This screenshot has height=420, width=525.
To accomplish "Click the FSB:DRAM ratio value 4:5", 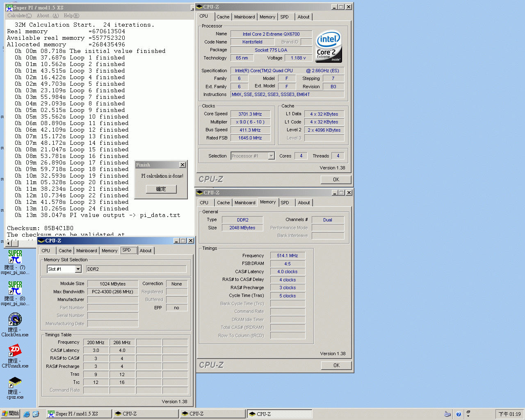I will [288, 264].
